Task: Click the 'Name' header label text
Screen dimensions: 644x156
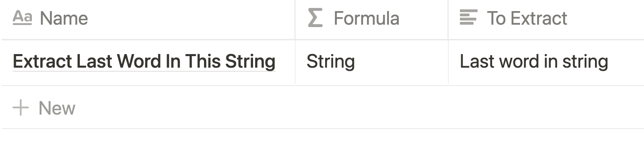Action: (64, 18)
